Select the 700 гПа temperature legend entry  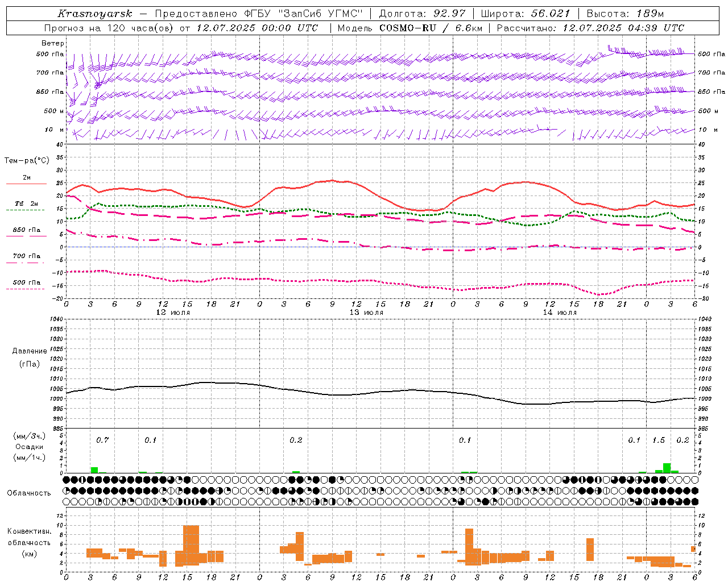(27, 256)
